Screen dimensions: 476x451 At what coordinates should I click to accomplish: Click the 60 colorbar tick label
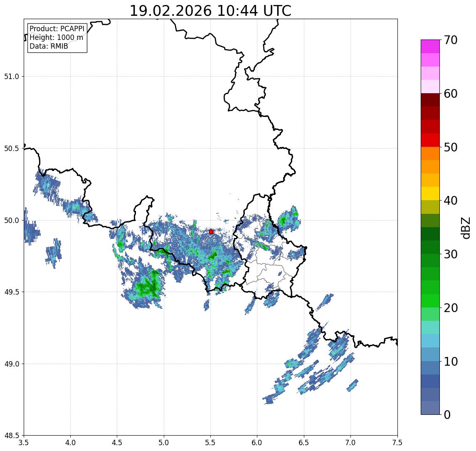click(450, 94)
